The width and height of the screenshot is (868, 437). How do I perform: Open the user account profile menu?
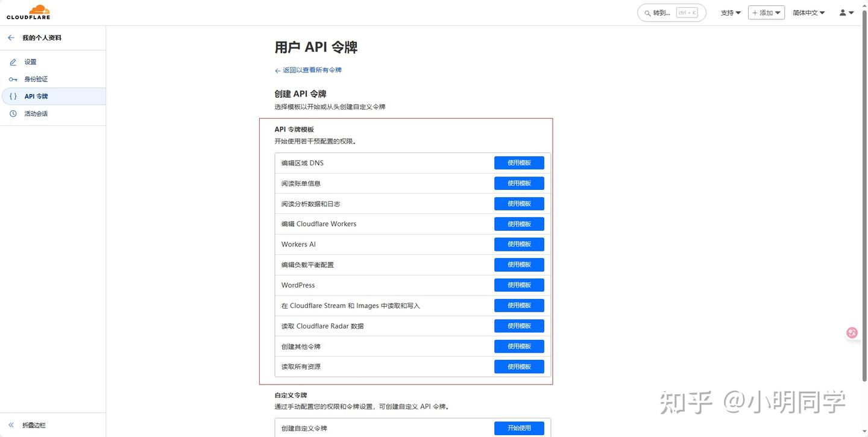[846, 13]
